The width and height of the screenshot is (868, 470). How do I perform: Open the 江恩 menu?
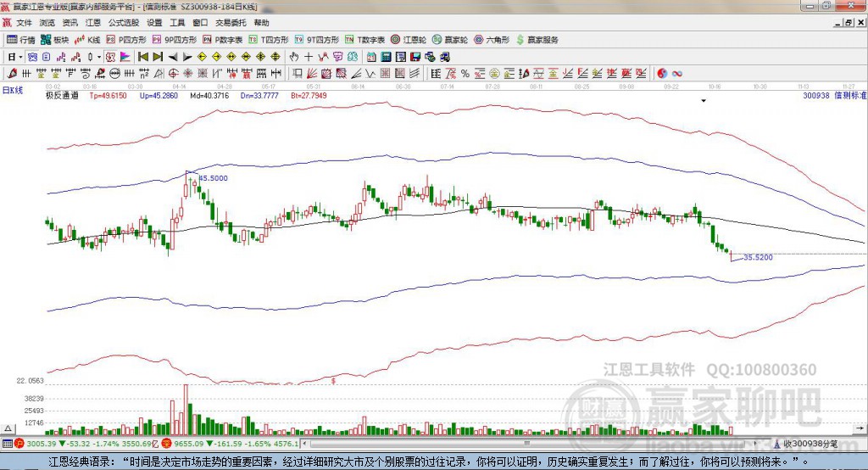click(x=93, y=23)
